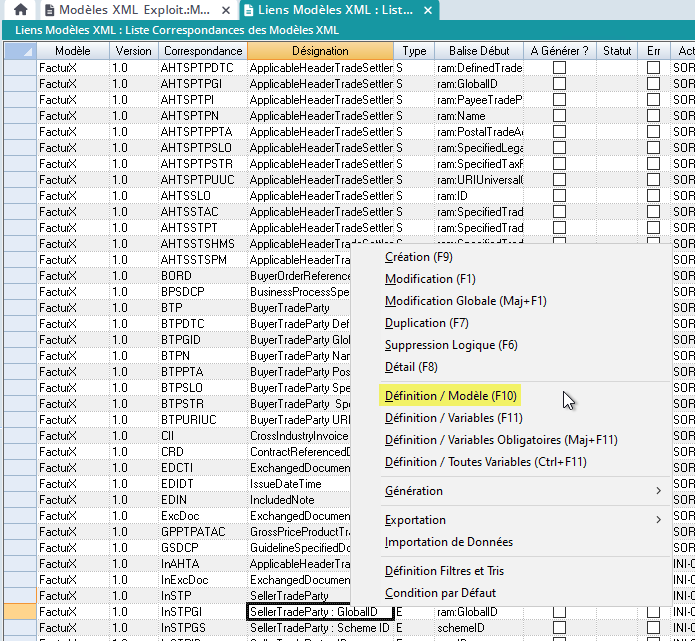Click the Correspondance column header
Image resolution: width=695 pixels, height=641 pixels.
(x=202, y=50)
